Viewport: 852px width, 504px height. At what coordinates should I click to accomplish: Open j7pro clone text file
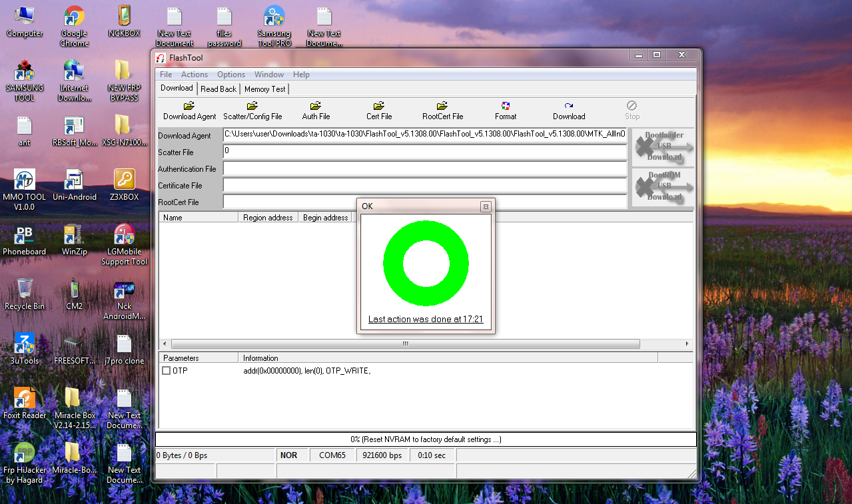tap(124, 349)
